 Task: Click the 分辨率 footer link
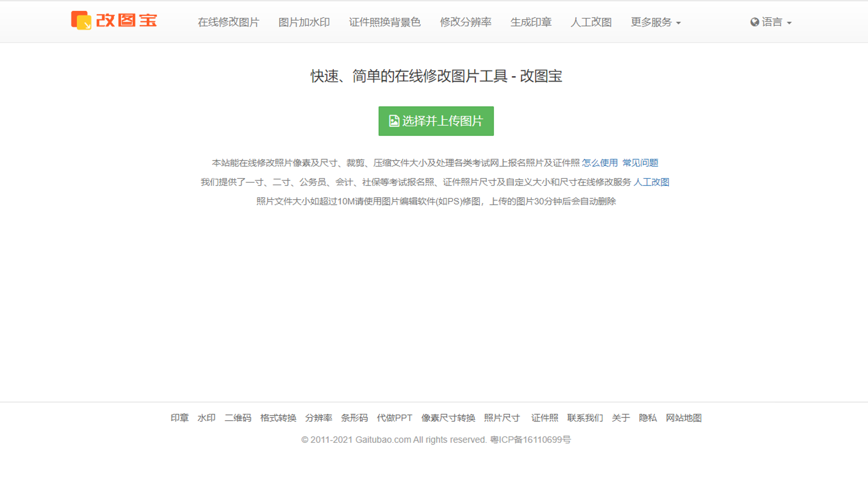pyautogui.click(x=319, y=418)
